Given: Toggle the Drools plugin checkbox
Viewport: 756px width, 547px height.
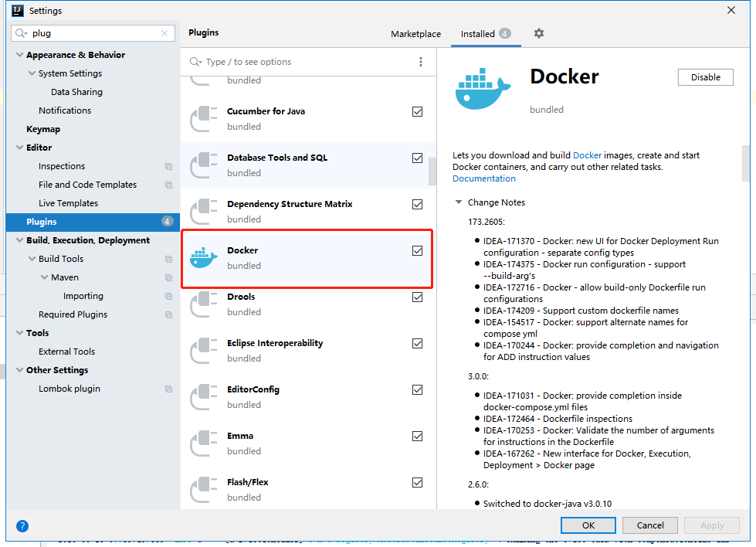Looking at the screenshot, I should (418, 297).
